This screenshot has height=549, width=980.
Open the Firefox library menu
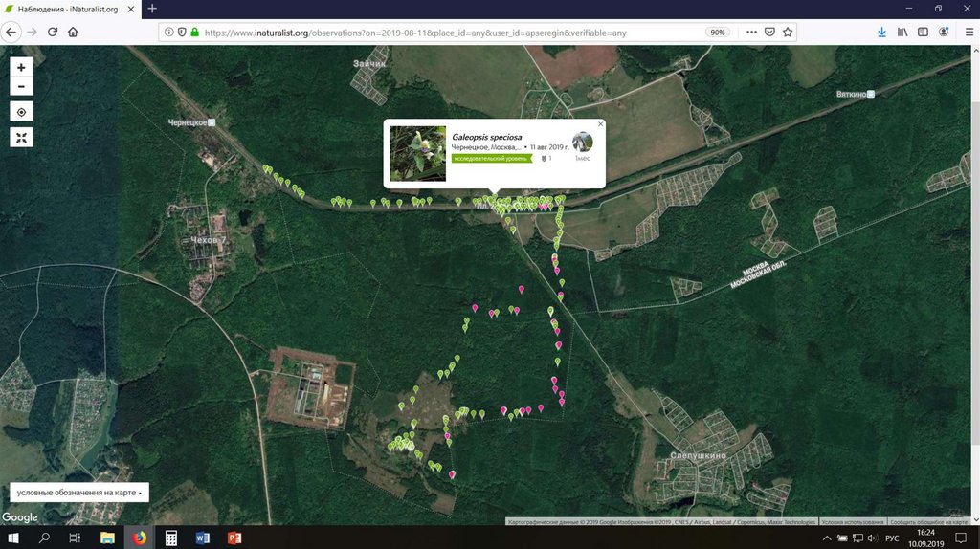click(902, 32)
